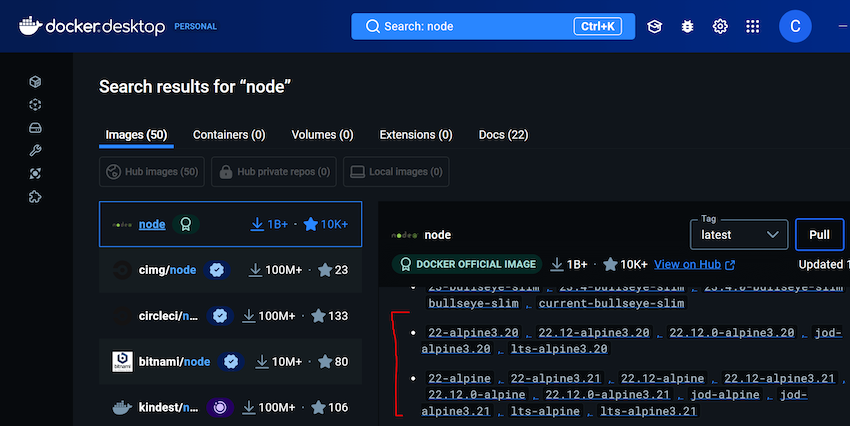Open Volumes view in sidebar
The height and width of the screenshot is (426, 850).
35,128
